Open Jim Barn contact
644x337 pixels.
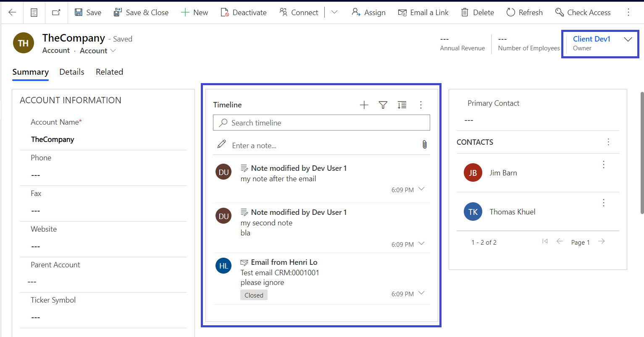pyautogui.click(x=503, y=173)
